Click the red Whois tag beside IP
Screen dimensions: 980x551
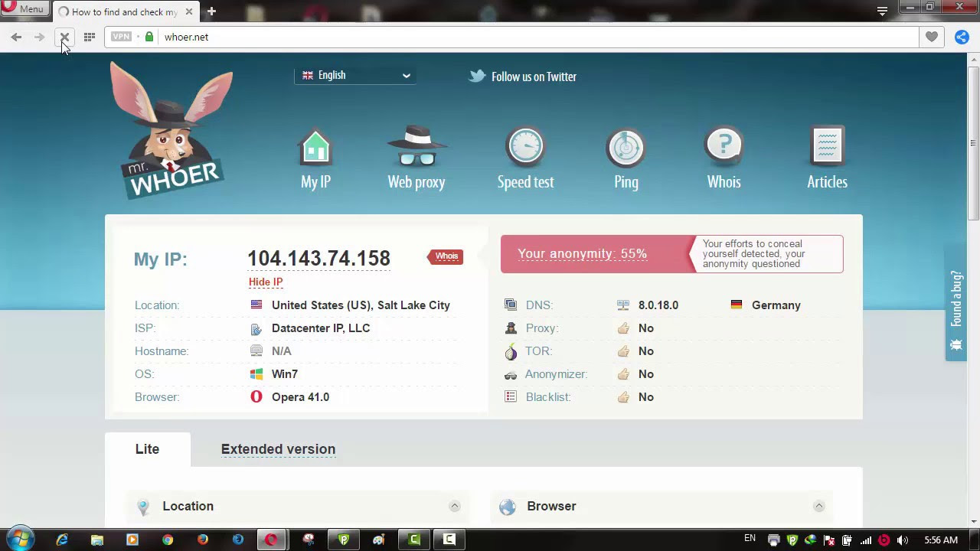pyautogui.click(x=446, y=256)
